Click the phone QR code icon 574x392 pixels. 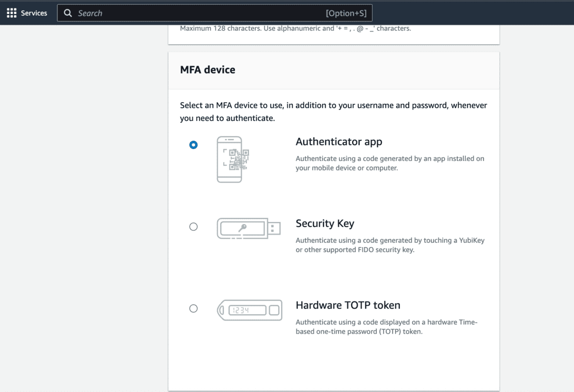(x=230, y=160)
